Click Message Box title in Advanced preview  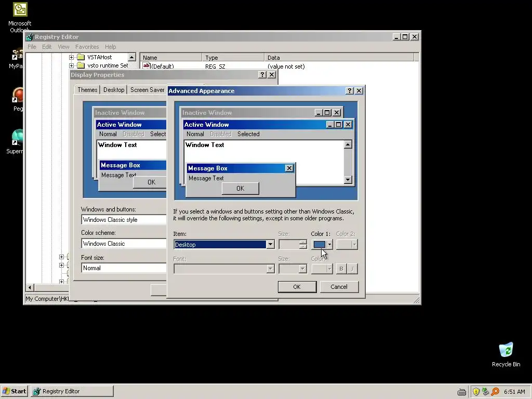point(208,168)
